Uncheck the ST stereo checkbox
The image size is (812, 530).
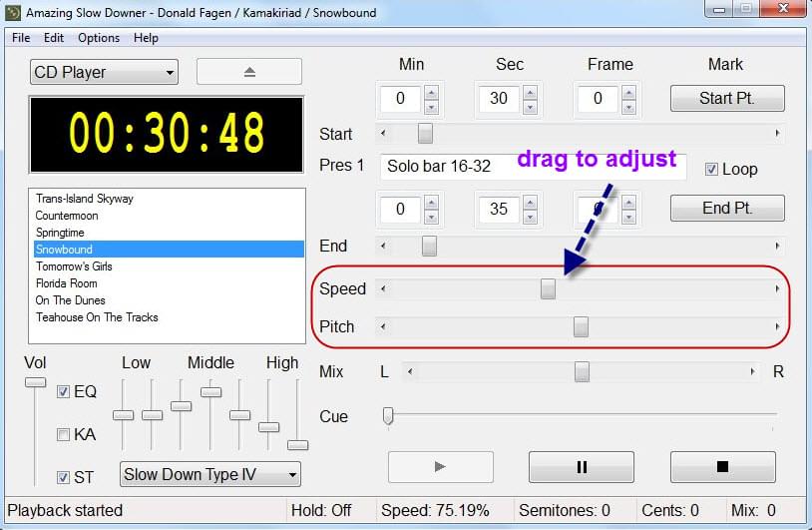(64, 477)
